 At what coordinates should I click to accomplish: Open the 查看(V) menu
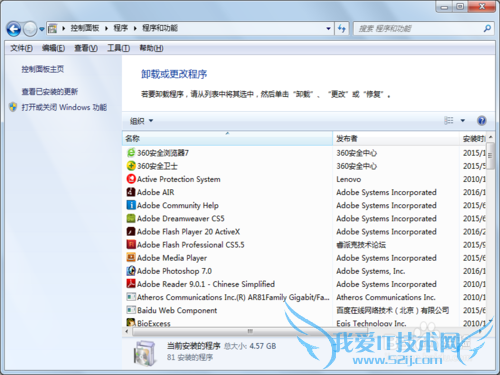pos(86,48)
